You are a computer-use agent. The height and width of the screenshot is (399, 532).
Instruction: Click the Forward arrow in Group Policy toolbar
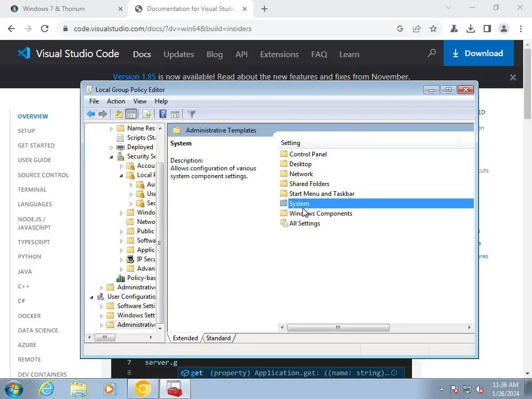[103, 114]
